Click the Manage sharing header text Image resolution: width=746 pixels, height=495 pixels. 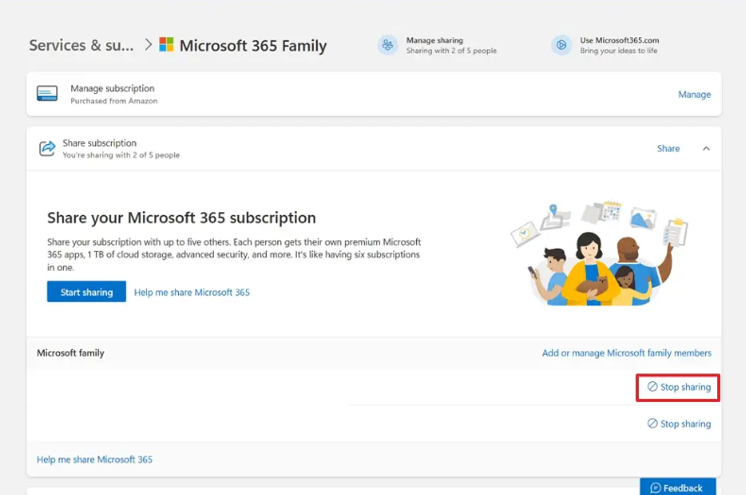coord(434,40)
